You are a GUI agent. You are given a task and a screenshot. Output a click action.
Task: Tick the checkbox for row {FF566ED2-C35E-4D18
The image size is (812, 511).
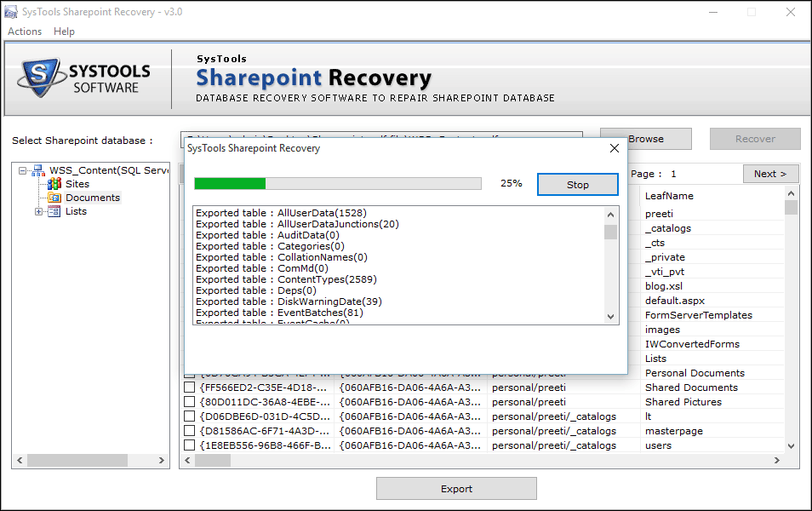(190, 388)
